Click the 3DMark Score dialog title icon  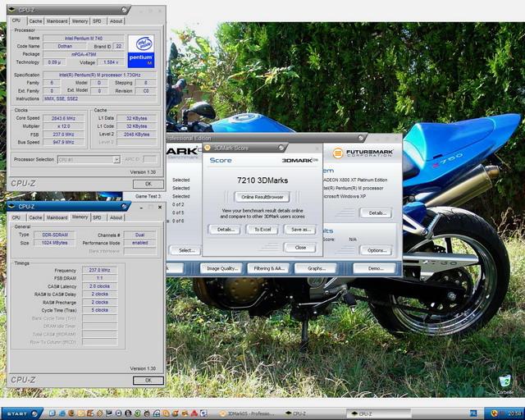(208, 148)
